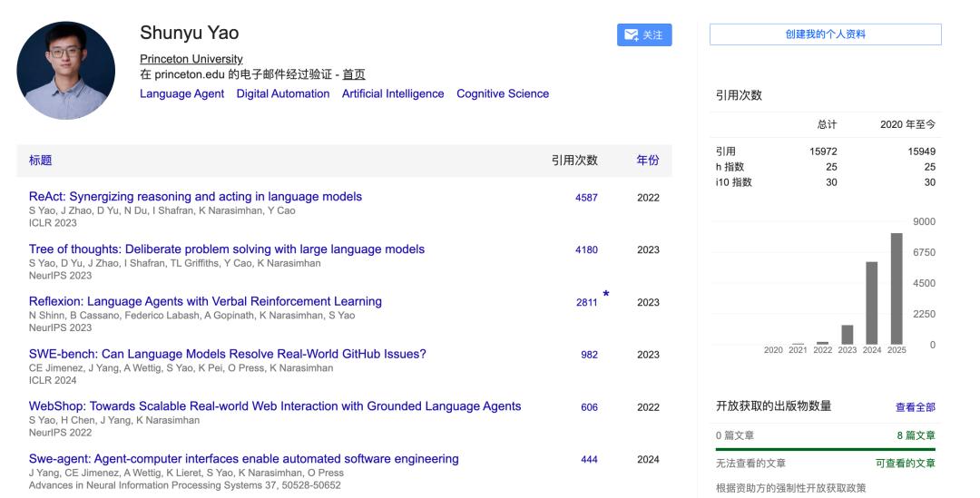
Task: Open the Princeton University affiliation link
Action: tap(191, 59)
